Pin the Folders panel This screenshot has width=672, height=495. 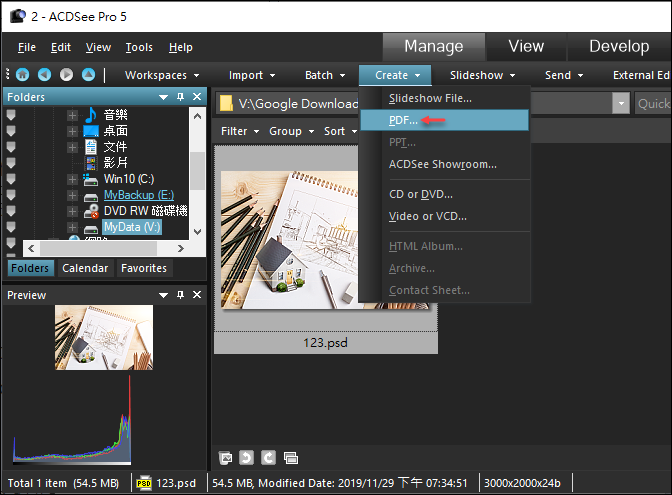point(180,97)
